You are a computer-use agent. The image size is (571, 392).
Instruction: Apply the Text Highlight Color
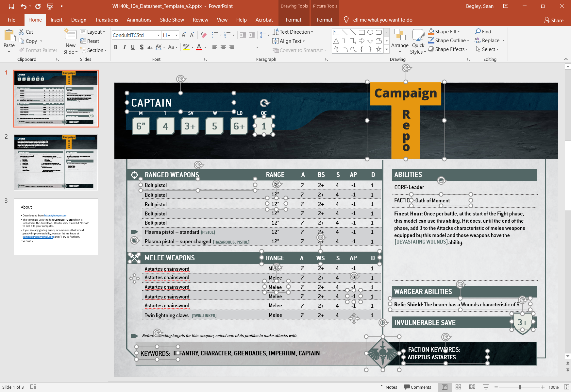point(185,47)
